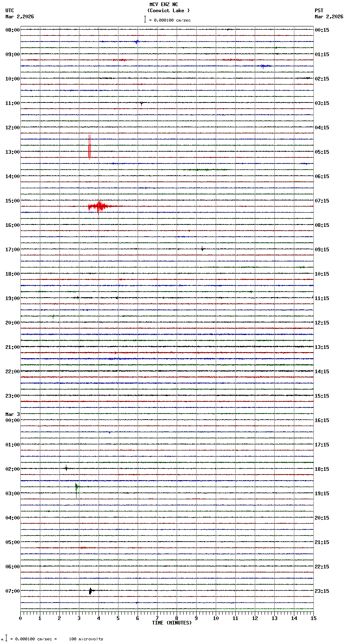Click the '12:00' UTC time label

tap(13, 128)
